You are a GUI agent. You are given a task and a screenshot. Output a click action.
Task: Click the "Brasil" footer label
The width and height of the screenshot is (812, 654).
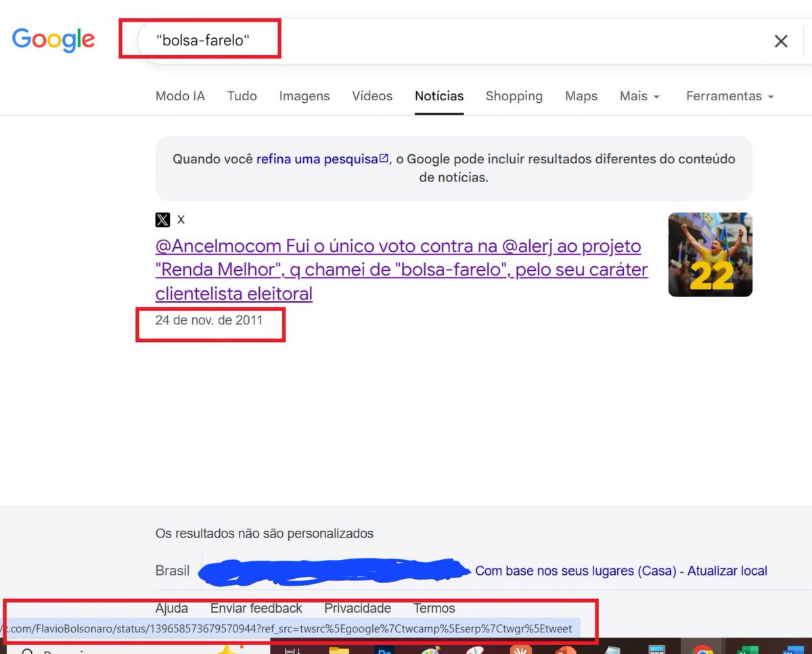(173, 571)
